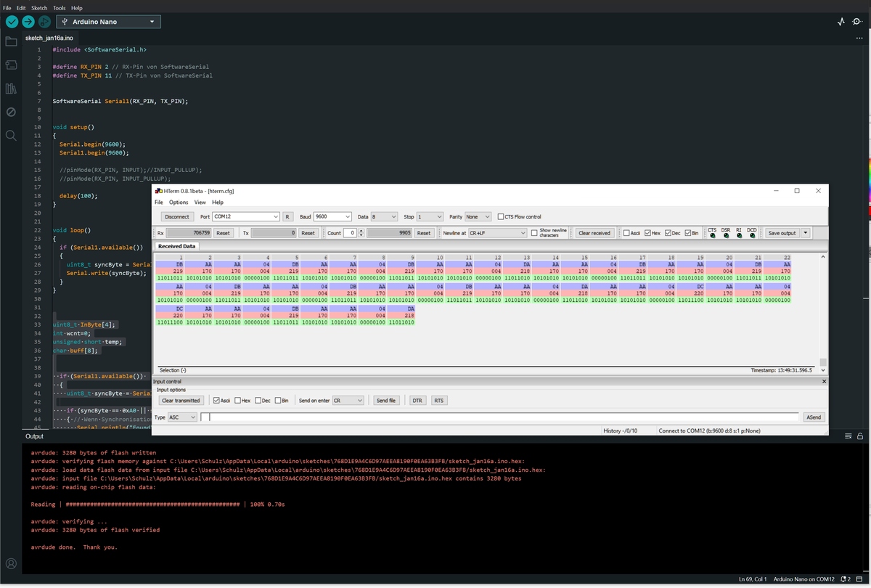Open the Port COM12 dropdown
The image size is (871, 588).
[x=245, y=216]
